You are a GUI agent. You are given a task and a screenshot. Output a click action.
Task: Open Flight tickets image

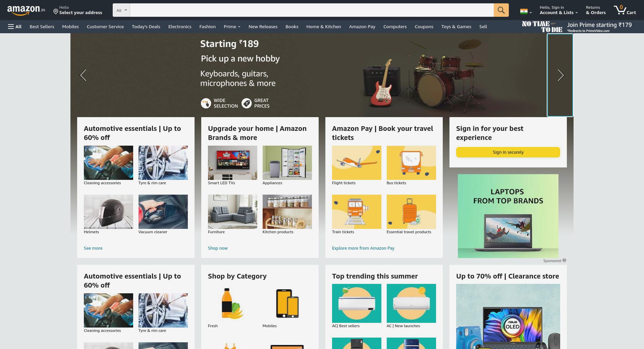[357, 163]
